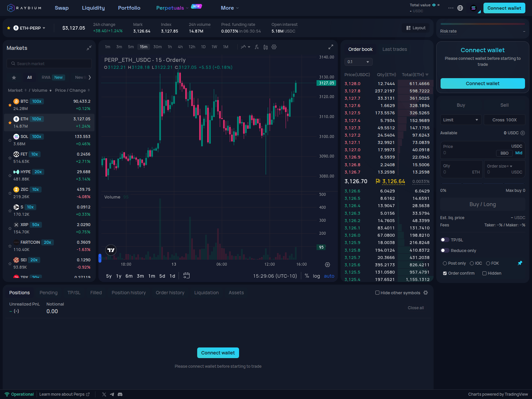532x399 pixels.
Task: Collapse the Markets panel
Action: tap(89, 48)
